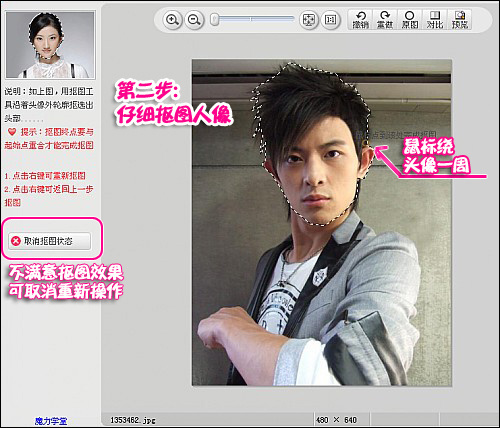Undo the last step with 撤销
This screenshot has width=500, height=428.
pyautogui.click(x=360, y=20)
